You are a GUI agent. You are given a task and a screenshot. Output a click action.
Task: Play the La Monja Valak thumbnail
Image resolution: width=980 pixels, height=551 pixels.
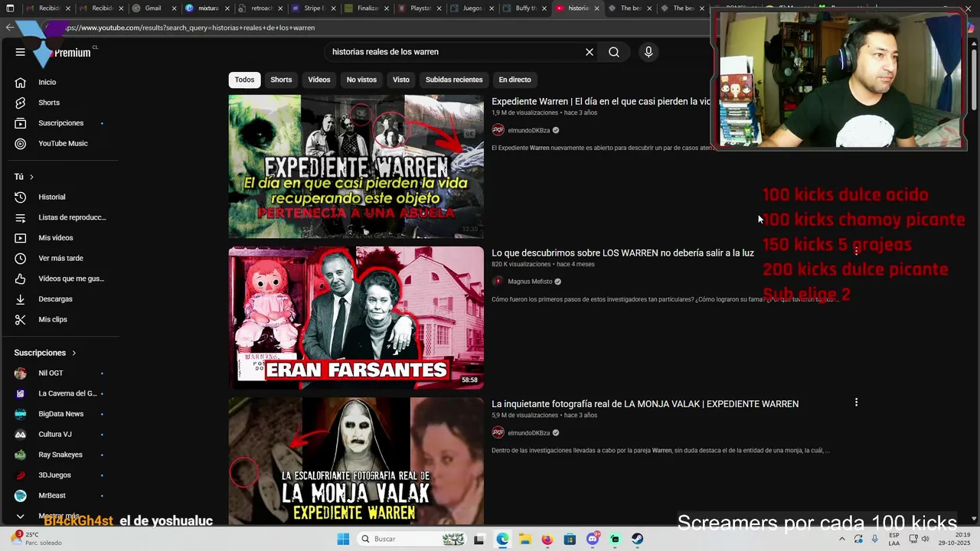click(x=356, y=461)
